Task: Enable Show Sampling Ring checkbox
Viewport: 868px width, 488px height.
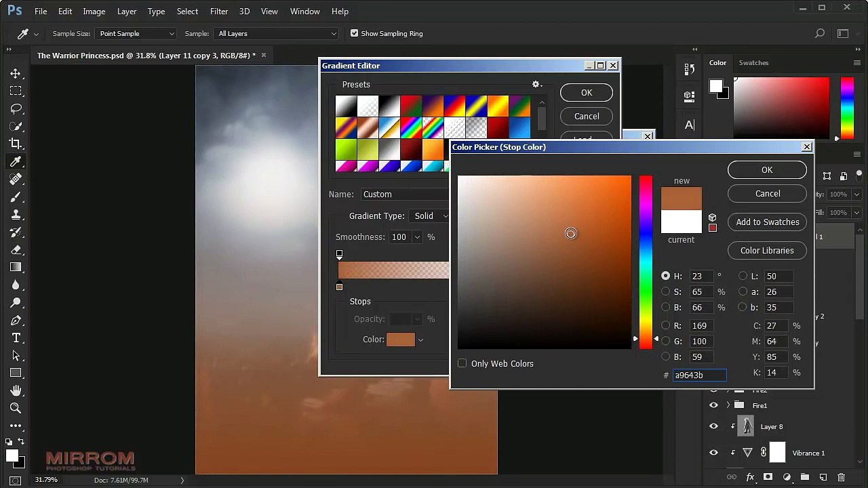Action: pyautogui.click(x=354, y=33)
